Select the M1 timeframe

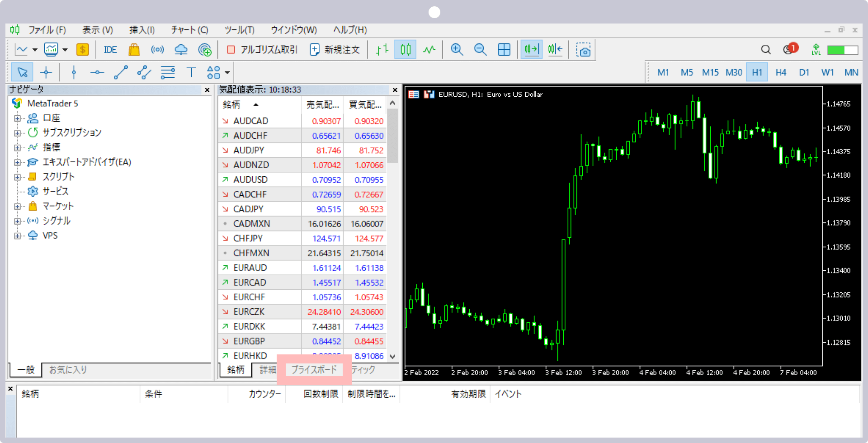[x=663, y=72]
